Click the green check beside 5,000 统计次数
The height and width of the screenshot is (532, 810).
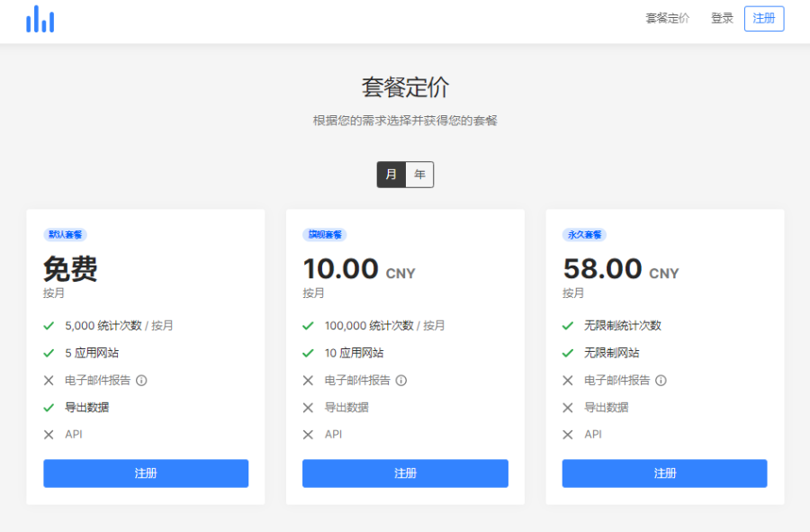pyautogui.click(x=49, y=326)
